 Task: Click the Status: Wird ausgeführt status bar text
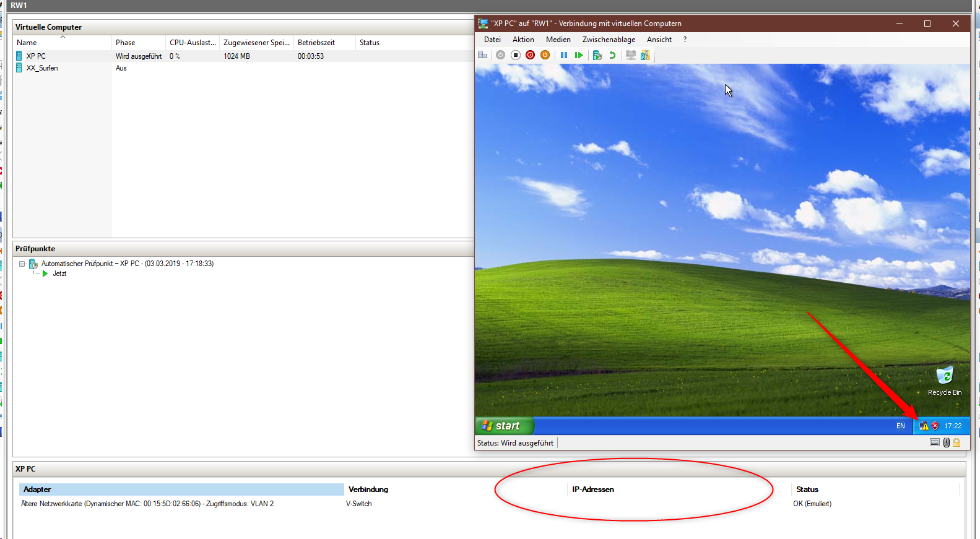[515, 443]
